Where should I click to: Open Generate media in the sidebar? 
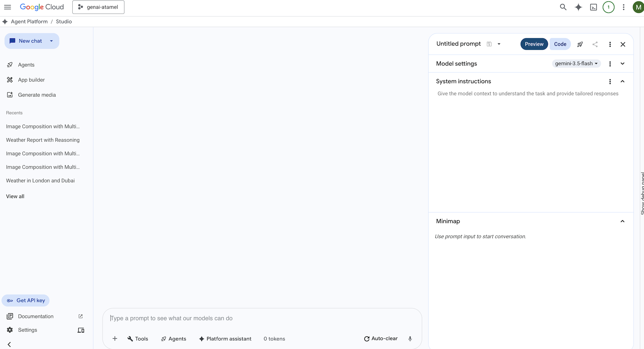(x=37, y=95)
